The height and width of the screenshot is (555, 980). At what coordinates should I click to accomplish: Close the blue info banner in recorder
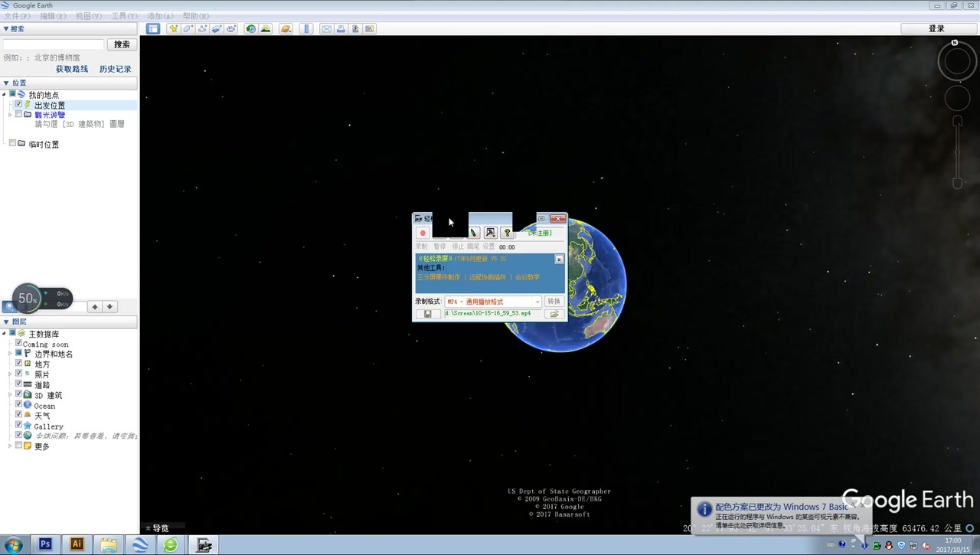click(x=559, y=260)
